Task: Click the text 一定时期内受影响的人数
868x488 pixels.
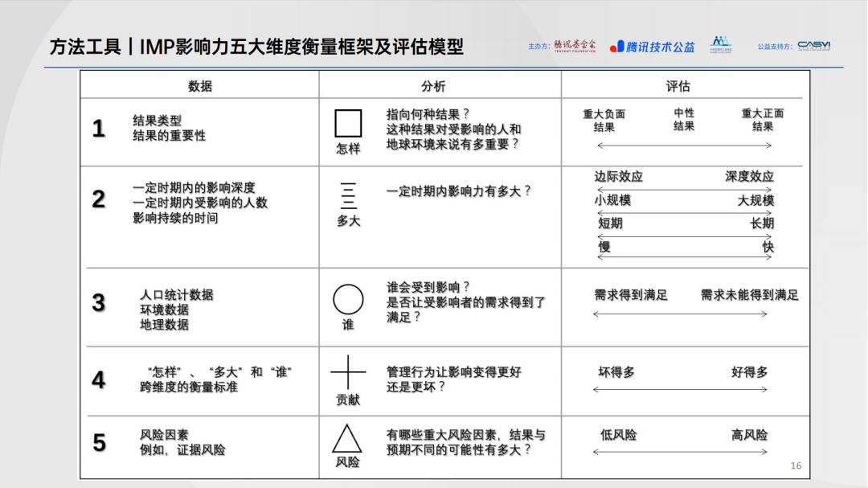Action: tap(200, 203)
